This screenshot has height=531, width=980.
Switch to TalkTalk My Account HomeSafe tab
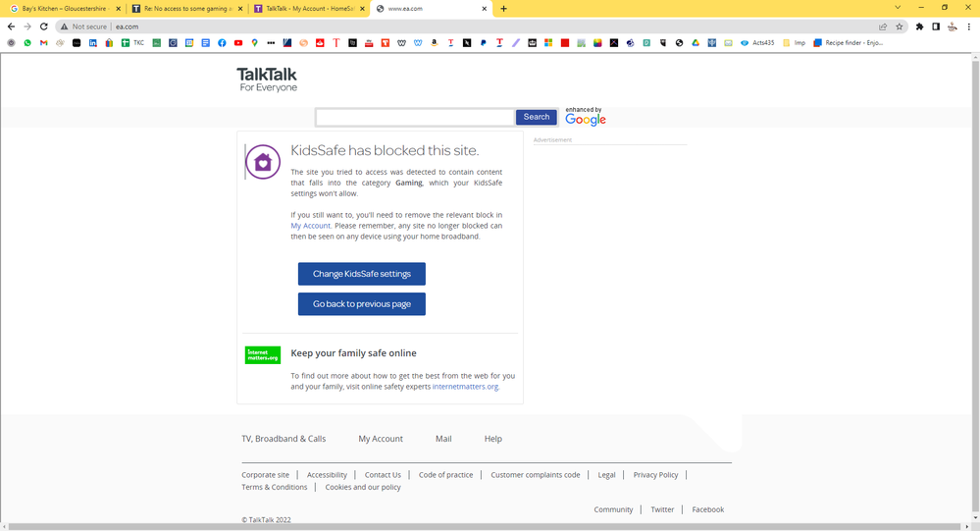309,9
